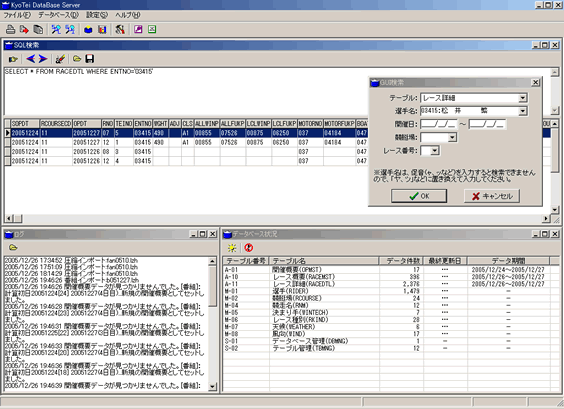Select the テーブル管理(TBMNG) row
Screen dimensions: 564x409
click(x=391, y=348)
